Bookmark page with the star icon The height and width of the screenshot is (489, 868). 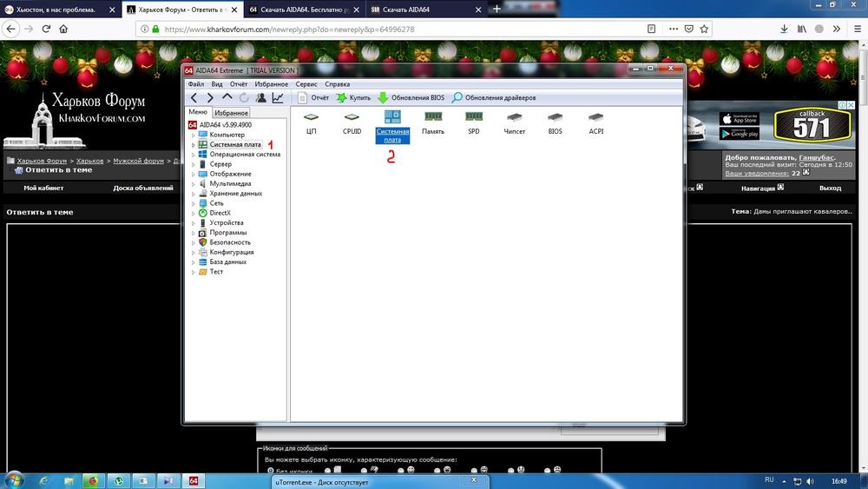click(704, 29)
